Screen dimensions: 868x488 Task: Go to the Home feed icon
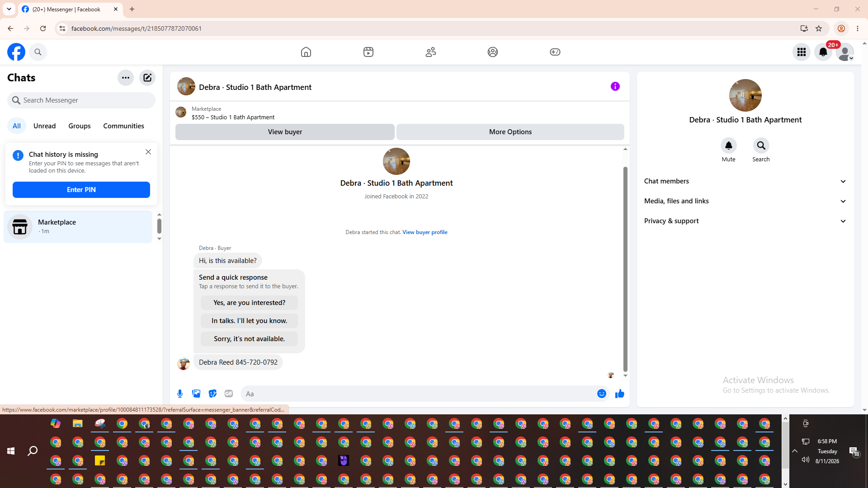306,52
